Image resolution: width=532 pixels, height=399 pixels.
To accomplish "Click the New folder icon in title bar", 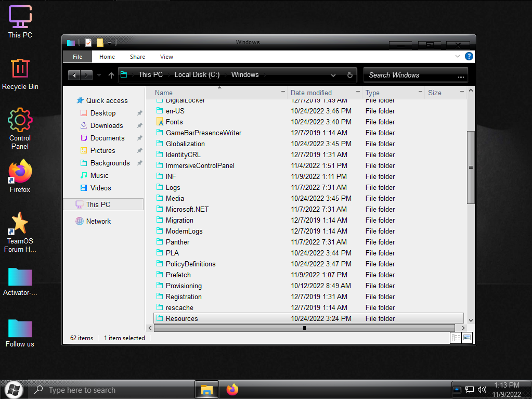I will [x=100, y=43].
